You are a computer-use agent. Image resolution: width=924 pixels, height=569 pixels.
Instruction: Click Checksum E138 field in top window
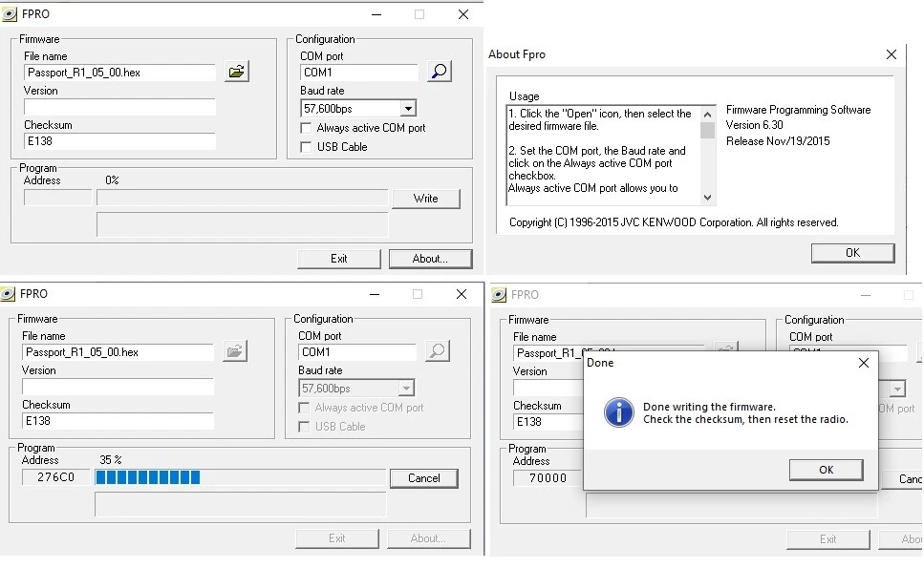coord(119,141)
